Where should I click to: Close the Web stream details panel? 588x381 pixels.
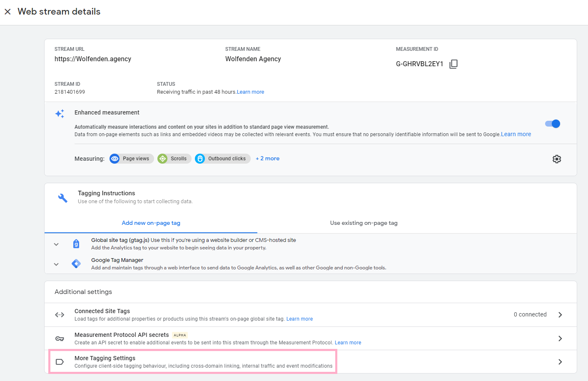[x=7, y=12]
